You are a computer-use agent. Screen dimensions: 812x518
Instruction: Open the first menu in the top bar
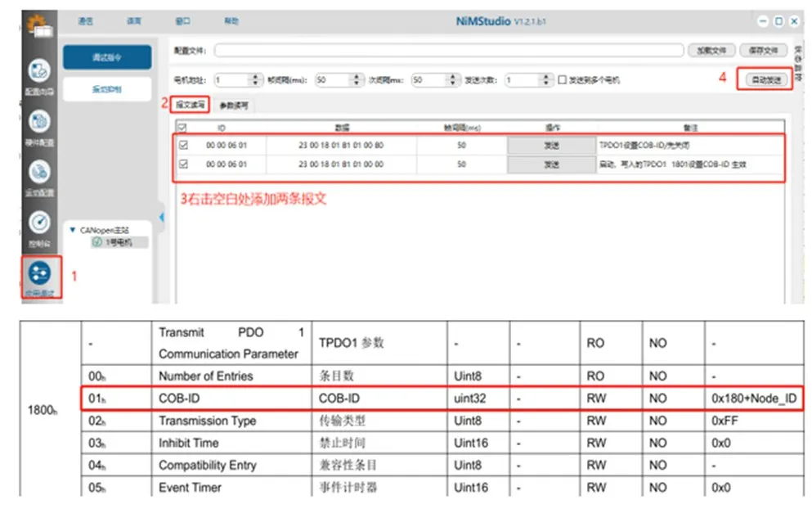click(x=85, y=20)
